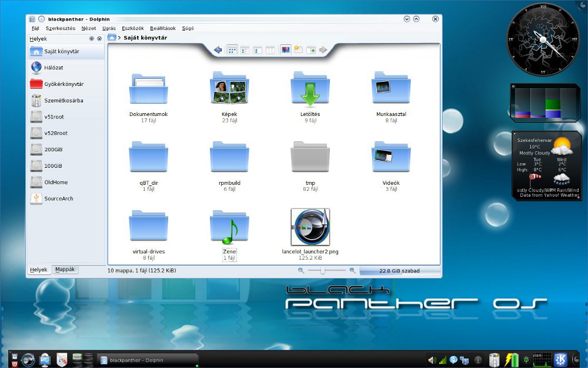The height and width of the screenshot is (368, 588).
Task: Detach the Helyek panel with float button
Action: 92,39
